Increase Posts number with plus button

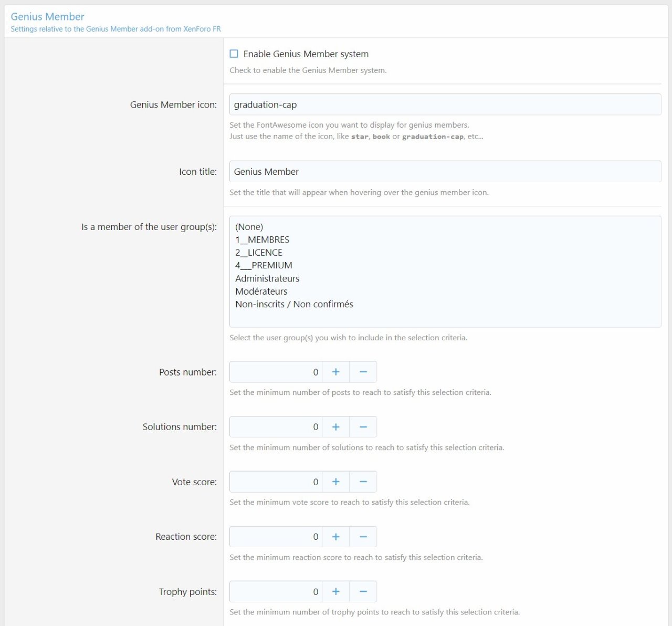click(x=336, y=372)
